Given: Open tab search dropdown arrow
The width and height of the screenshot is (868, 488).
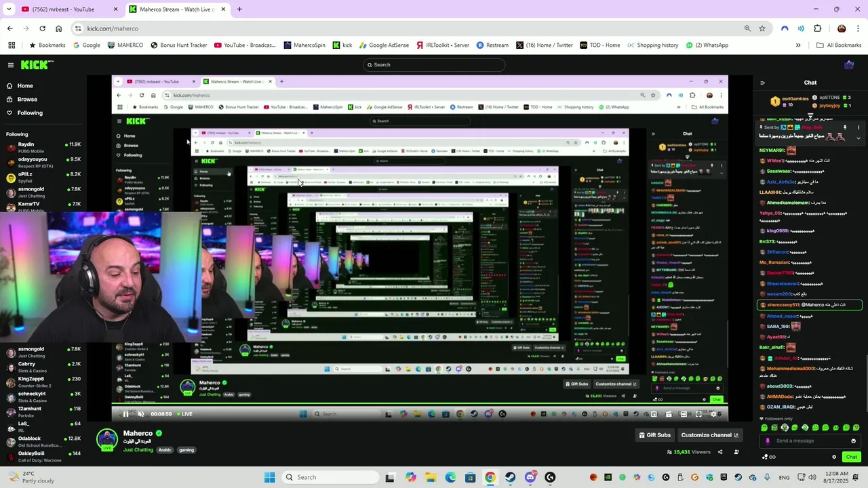Looking at the screenshot, I should coord(9,9).
